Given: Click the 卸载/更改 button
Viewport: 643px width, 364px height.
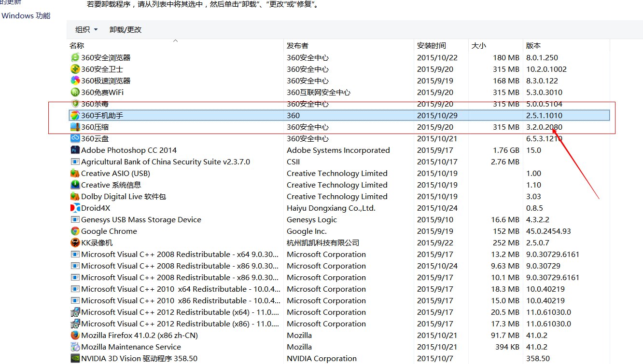Looking at the screenshot, I should [x=126, y=29].
